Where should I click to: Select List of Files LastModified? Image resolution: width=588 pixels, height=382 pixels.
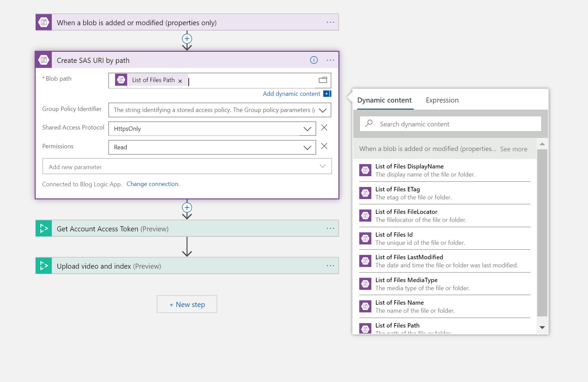[x=445, y=261]
